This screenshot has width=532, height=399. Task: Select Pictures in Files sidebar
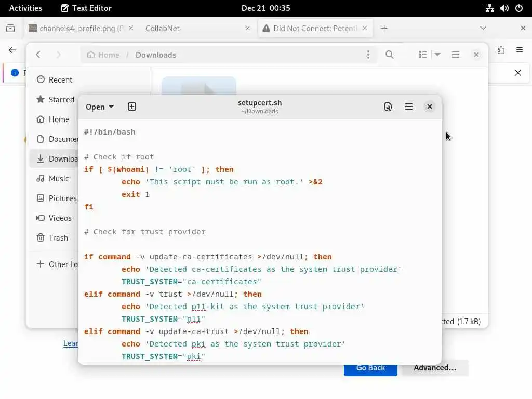pyautogui.click(x=54, y=198)
